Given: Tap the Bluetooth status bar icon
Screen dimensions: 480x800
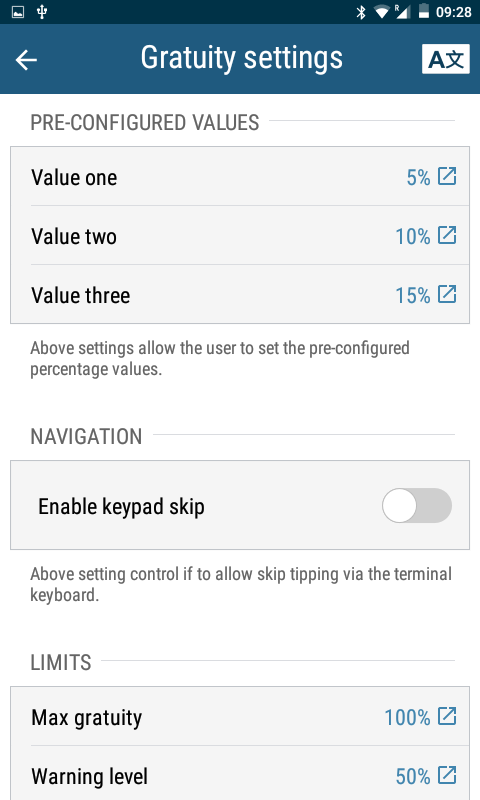Looking at the screenshot, I should pyautogui.click(x=361, y=12).
